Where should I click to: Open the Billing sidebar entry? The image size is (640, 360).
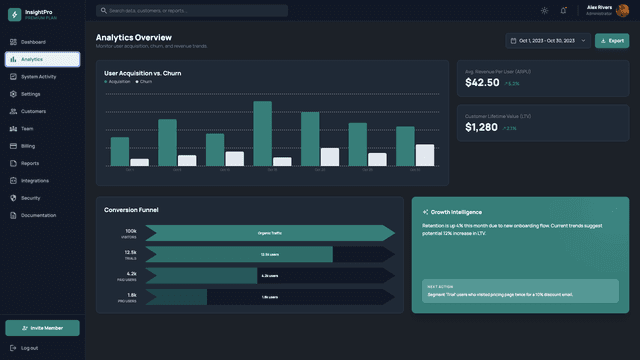42,146
